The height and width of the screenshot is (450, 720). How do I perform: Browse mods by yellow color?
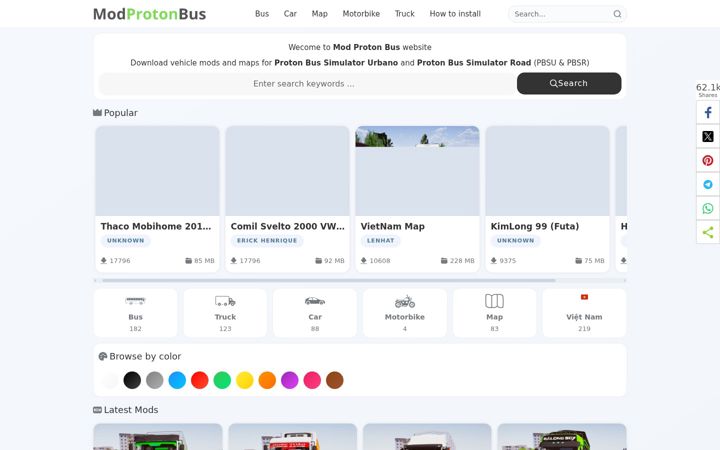245,380
